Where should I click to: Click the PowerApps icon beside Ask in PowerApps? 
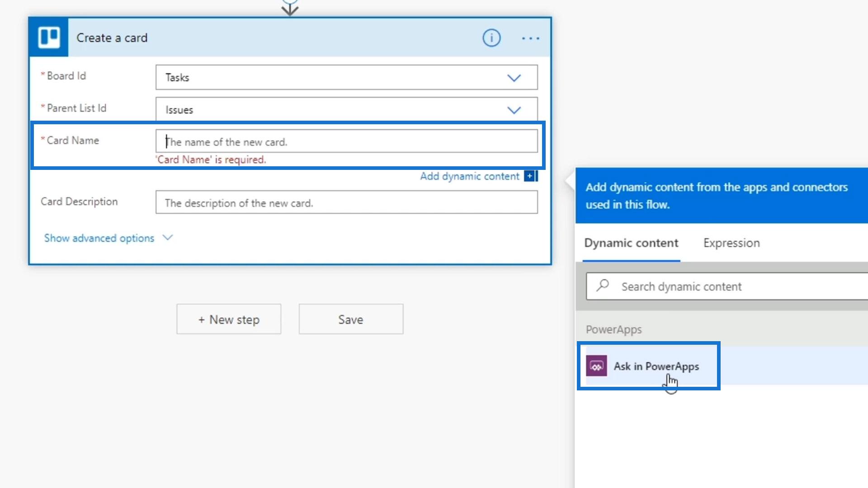[x=596, y=366]
